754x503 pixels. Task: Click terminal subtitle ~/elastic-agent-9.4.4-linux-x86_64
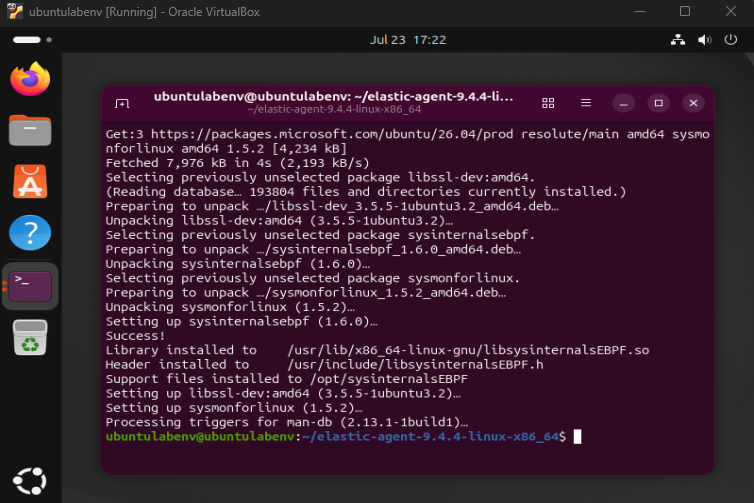pos(334,110)
